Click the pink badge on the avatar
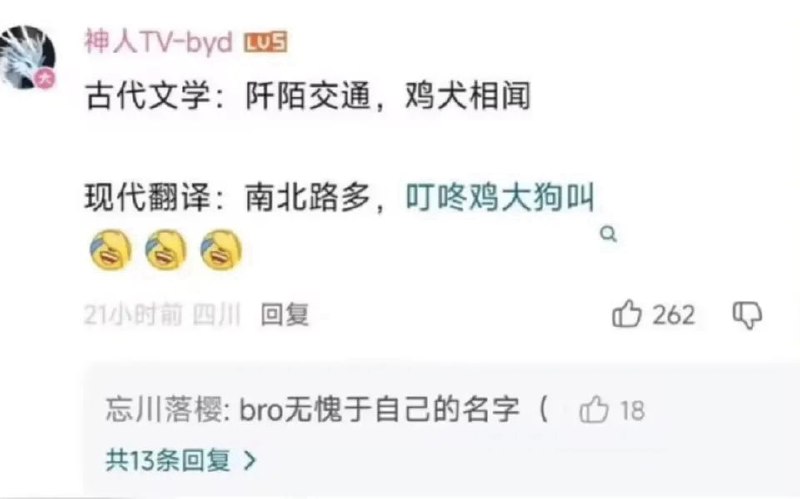The height and width of the screenshot is (499, 800). click(45, 80)
